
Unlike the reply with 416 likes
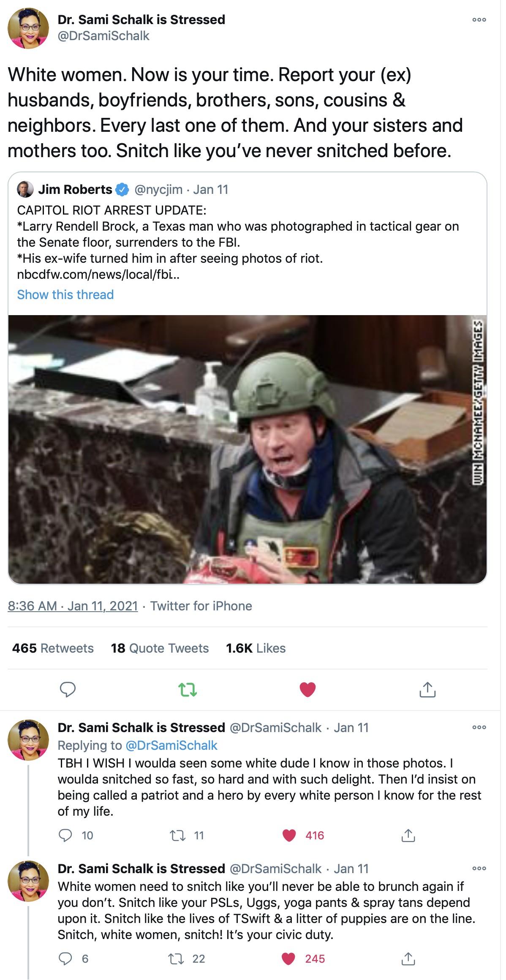pos(289,835)
